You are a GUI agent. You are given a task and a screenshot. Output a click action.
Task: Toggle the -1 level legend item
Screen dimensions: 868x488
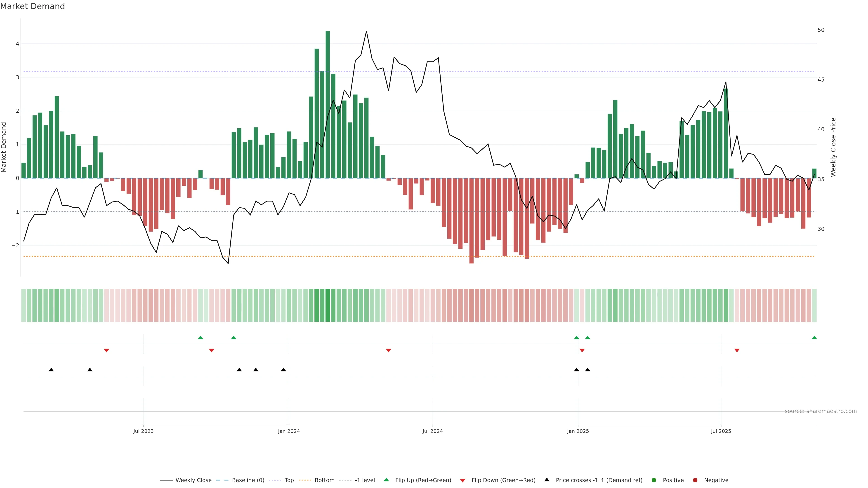365,480
